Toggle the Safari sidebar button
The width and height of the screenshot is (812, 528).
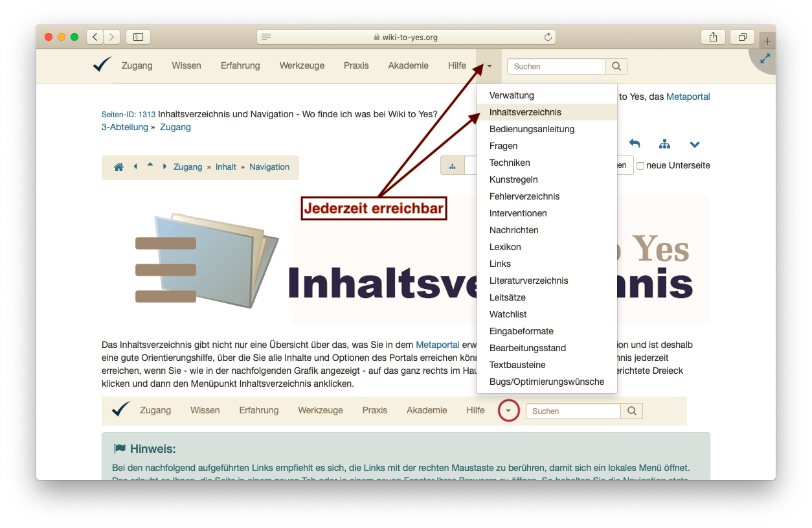(138, 37)
